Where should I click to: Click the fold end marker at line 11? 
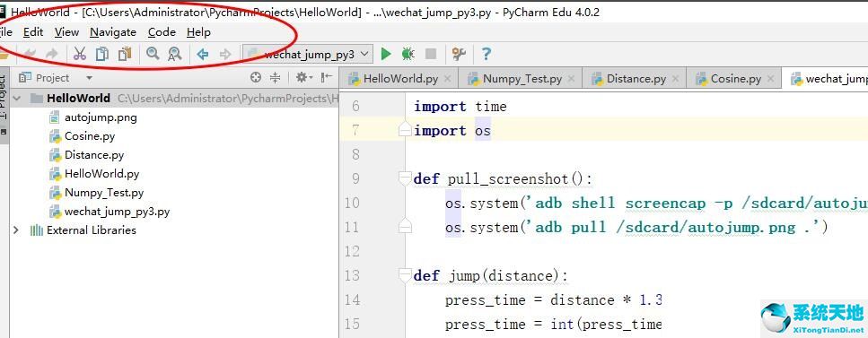pyautogui.click(x=405, y=226)
